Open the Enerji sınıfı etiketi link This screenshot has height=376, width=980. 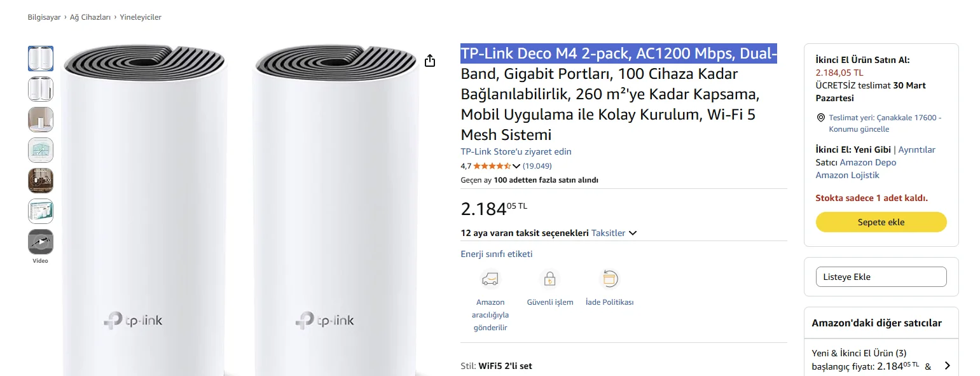pos(496,254)
